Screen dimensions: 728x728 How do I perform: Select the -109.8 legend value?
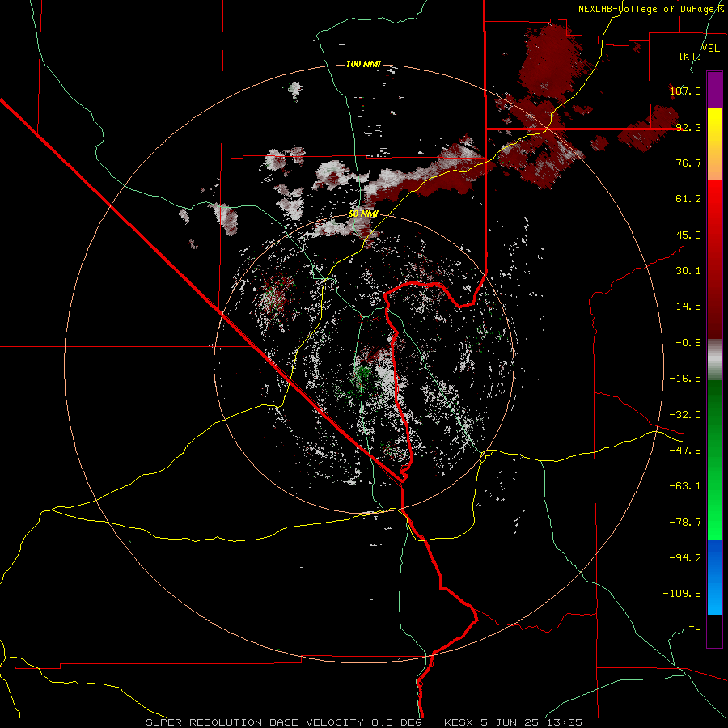[x=682, y=594]
